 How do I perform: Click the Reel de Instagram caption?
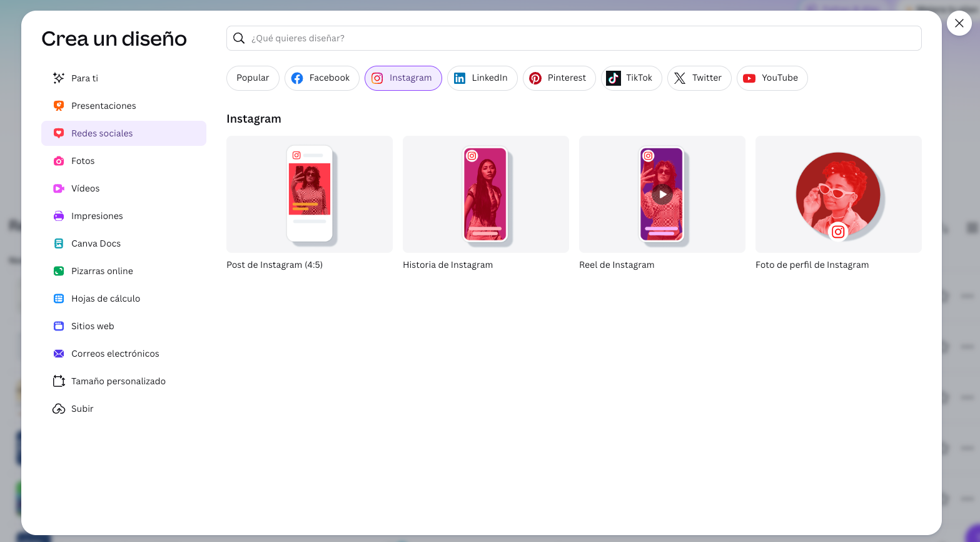pos(617,265)
